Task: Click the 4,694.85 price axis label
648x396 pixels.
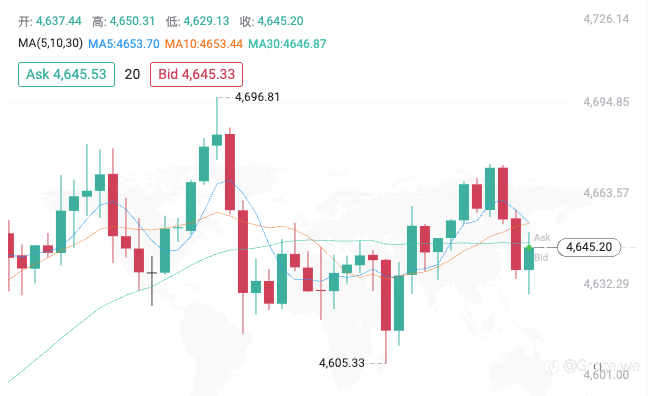Action: 606,102
